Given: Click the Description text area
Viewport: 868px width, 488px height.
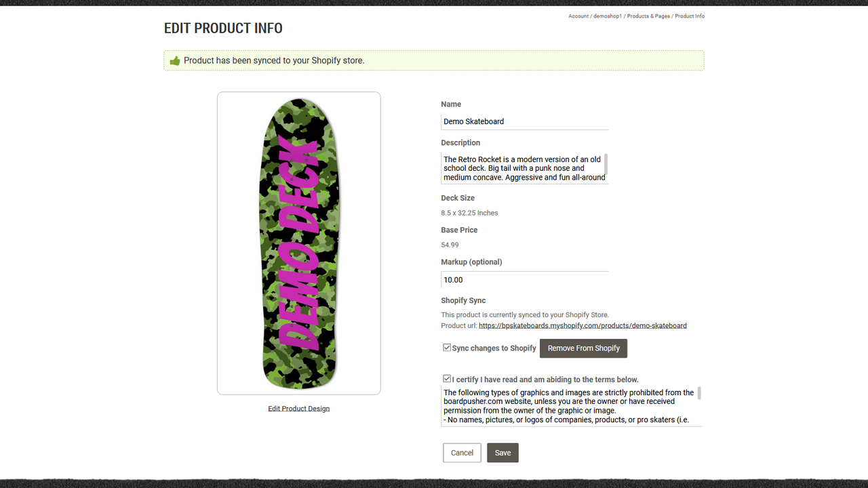Looking at the screenshot, I should pyautogui.click(x=519, y=167).
